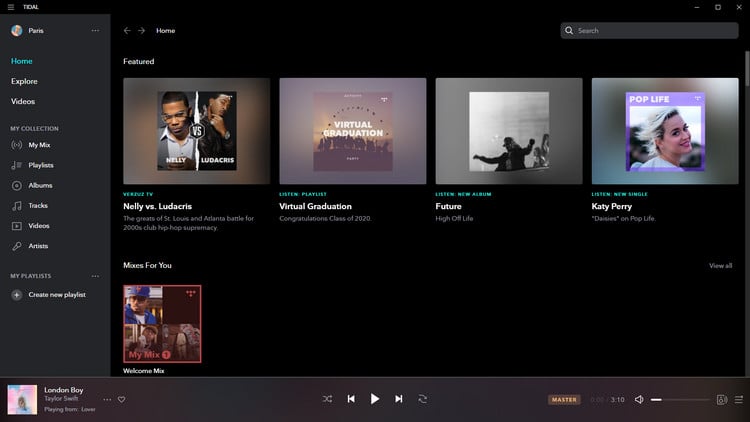This screenshot has width=750, height=422.
Task: Skip to the previous track
Action: click(351, 399)
